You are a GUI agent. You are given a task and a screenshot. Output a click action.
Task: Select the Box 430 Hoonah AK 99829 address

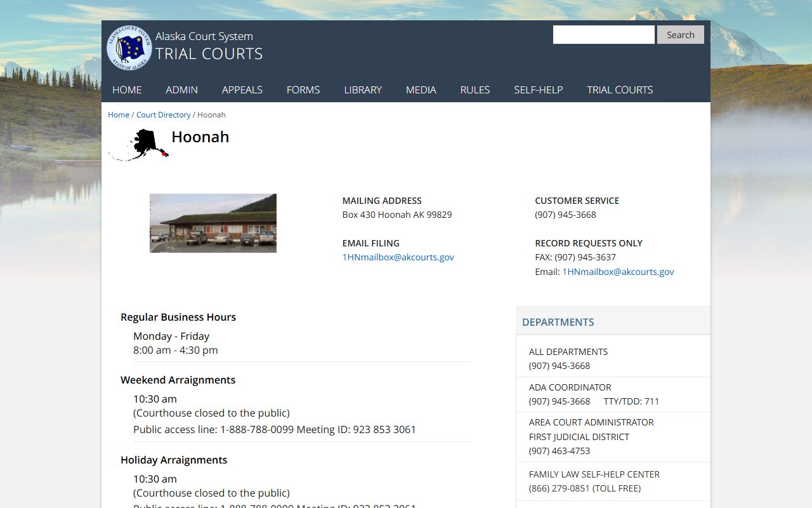[397, 215]
